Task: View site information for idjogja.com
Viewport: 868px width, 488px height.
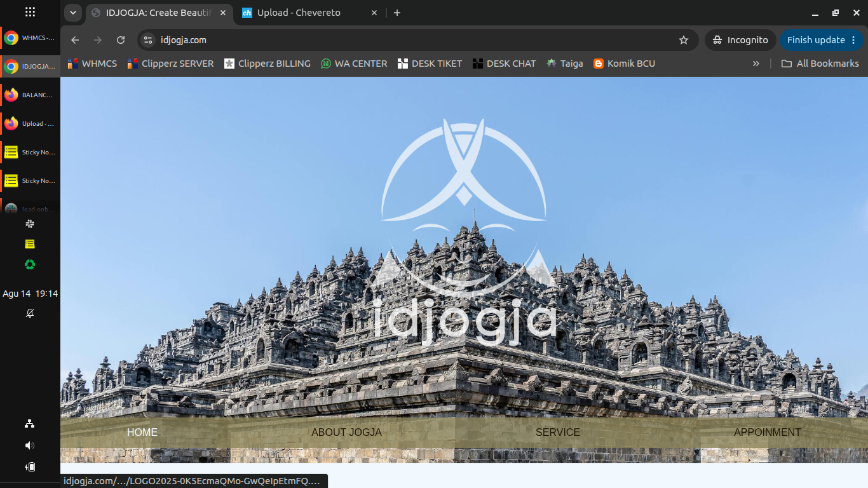Action: [x=148, y=40]
